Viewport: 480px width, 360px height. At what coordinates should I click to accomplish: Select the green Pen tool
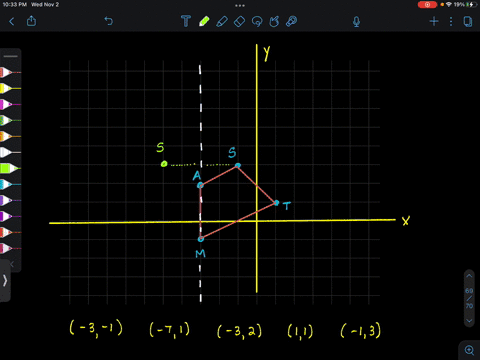pos(204,21)
